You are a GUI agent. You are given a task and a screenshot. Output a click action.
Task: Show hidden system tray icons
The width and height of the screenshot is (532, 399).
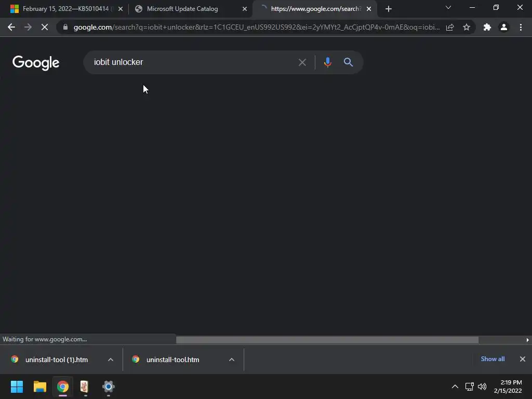[455, 387]
